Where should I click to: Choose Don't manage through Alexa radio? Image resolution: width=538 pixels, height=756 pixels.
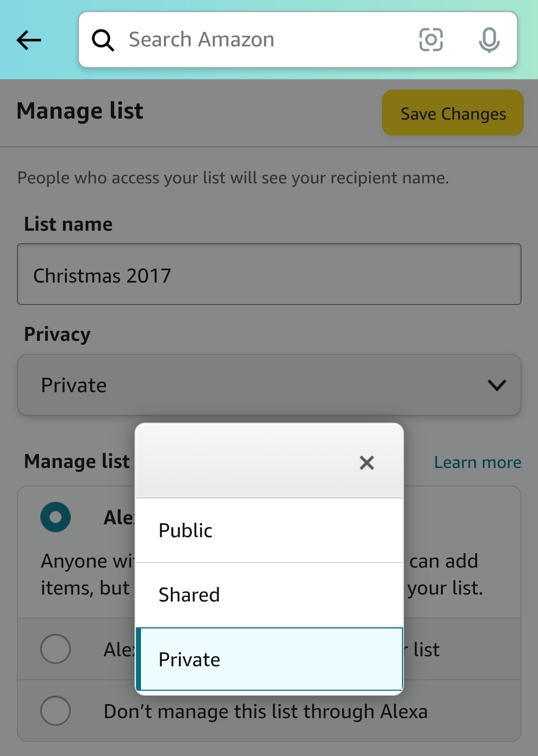click(55, 711)
